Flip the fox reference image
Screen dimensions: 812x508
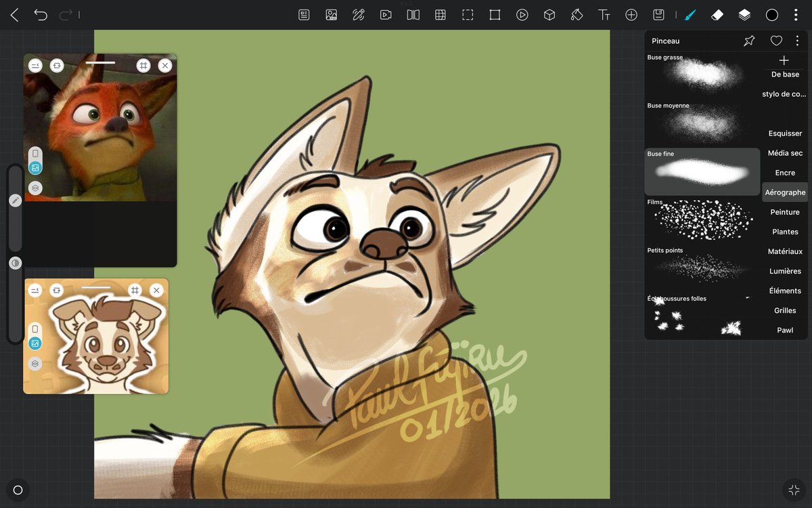[x=57, y=66]
